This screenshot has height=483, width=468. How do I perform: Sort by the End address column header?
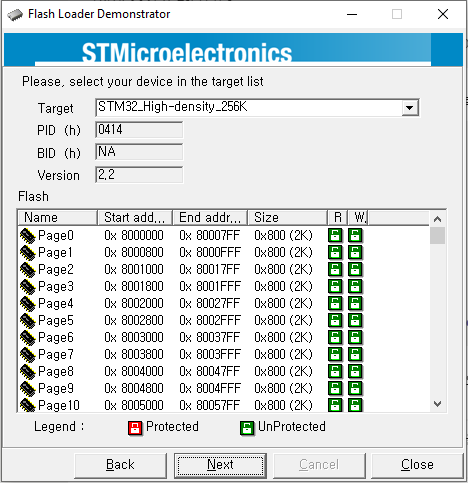coord(210,218)
